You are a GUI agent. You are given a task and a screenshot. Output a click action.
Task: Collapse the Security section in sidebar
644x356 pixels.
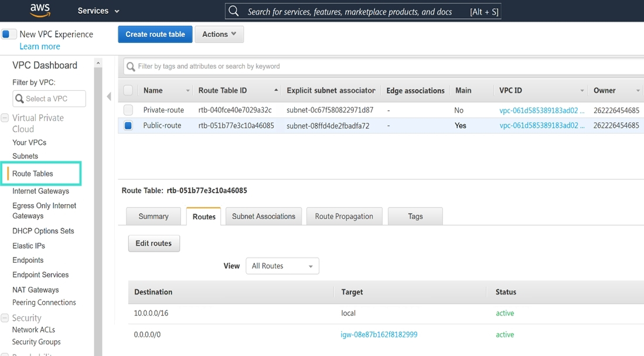(5, 318)
